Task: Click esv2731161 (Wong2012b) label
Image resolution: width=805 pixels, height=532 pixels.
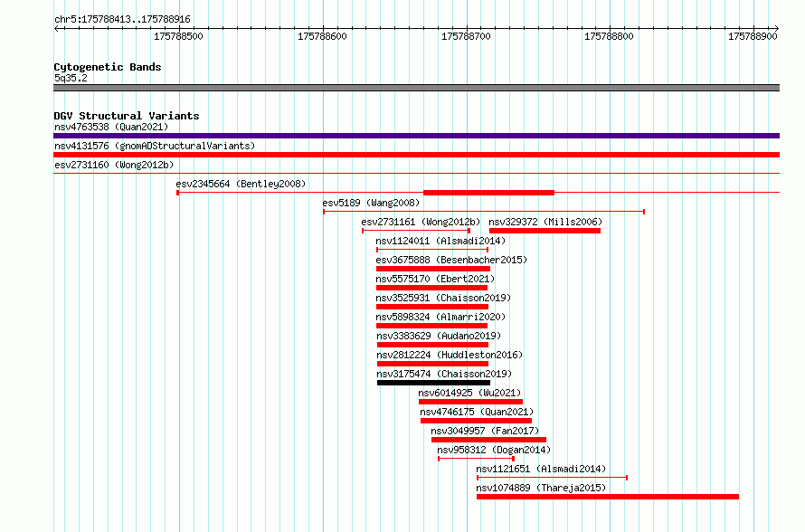Action: 421,222
